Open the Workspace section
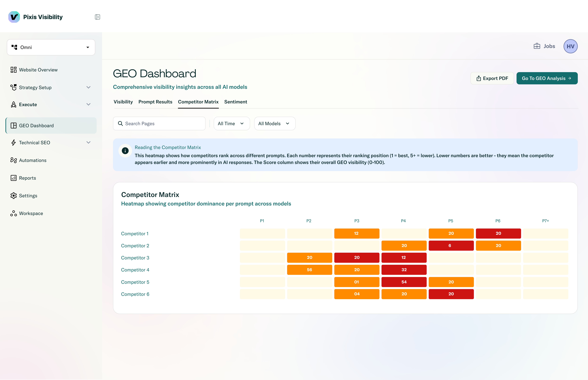 pyautogui.click(x=31, y=213)
